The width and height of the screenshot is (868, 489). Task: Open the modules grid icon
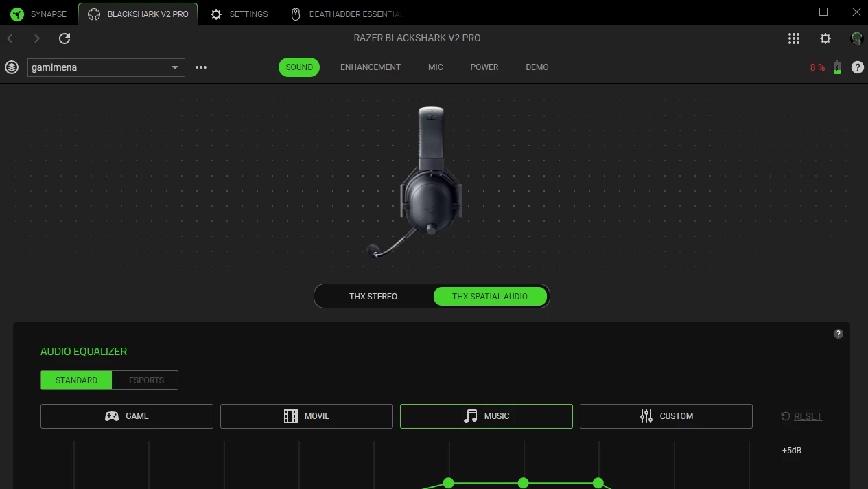coord(794,38)
